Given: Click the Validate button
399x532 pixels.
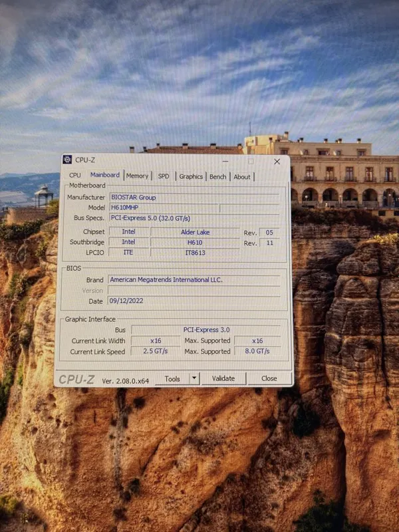Looking at the screenshot, I should 223,378.
